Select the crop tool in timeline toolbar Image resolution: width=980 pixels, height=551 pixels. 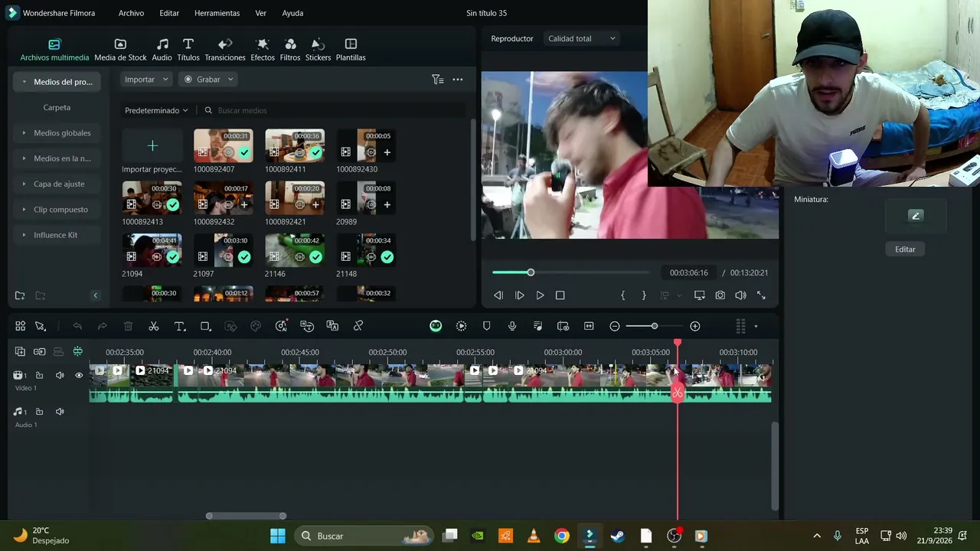point(205,326)
